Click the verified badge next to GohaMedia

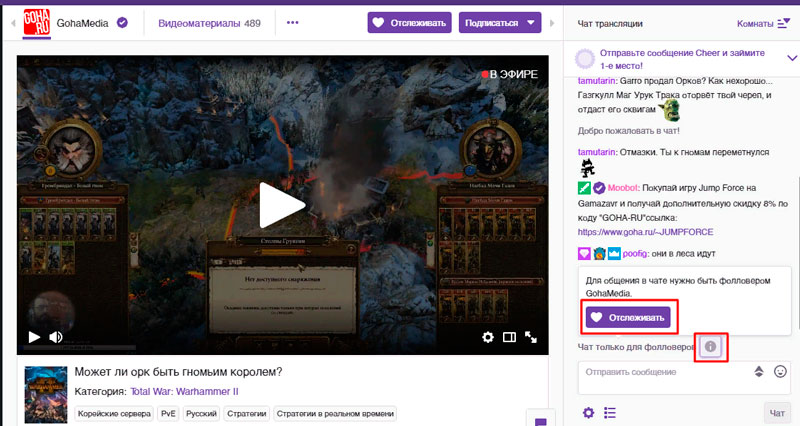(122, 23)
